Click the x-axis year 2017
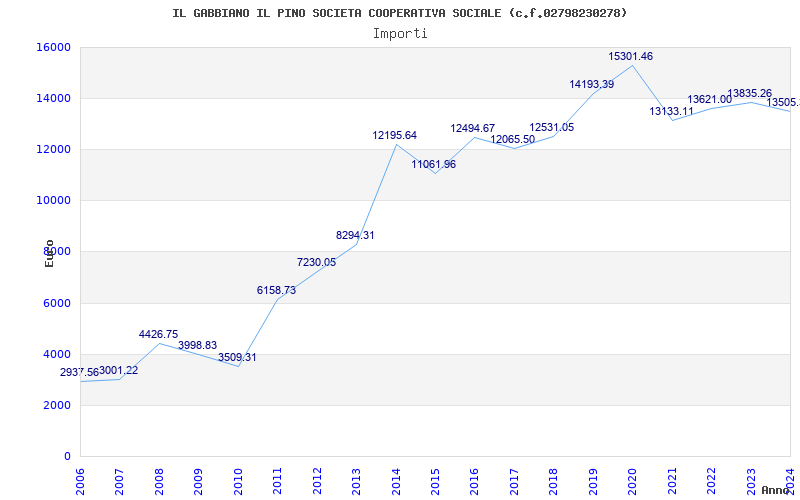 (x=514, y=481)
